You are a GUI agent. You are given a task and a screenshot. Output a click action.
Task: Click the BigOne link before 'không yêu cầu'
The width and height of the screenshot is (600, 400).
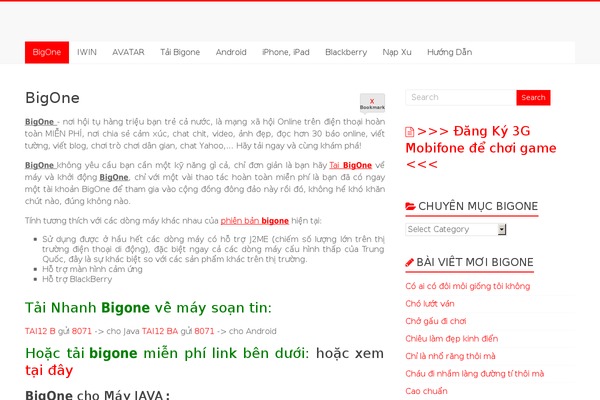pyautogui.click(x=39, y=165)
